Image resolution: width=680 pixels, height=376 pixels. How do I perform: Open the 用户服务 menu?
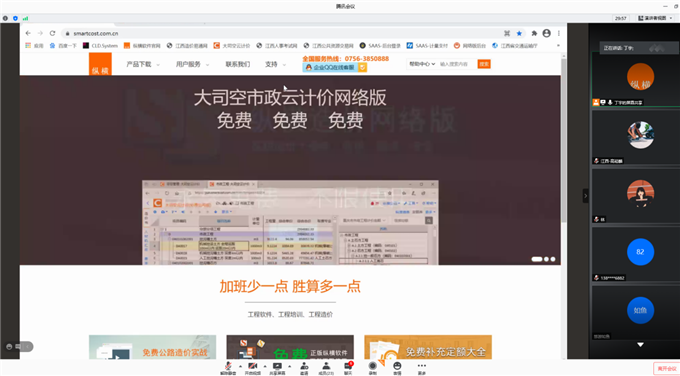193,64
